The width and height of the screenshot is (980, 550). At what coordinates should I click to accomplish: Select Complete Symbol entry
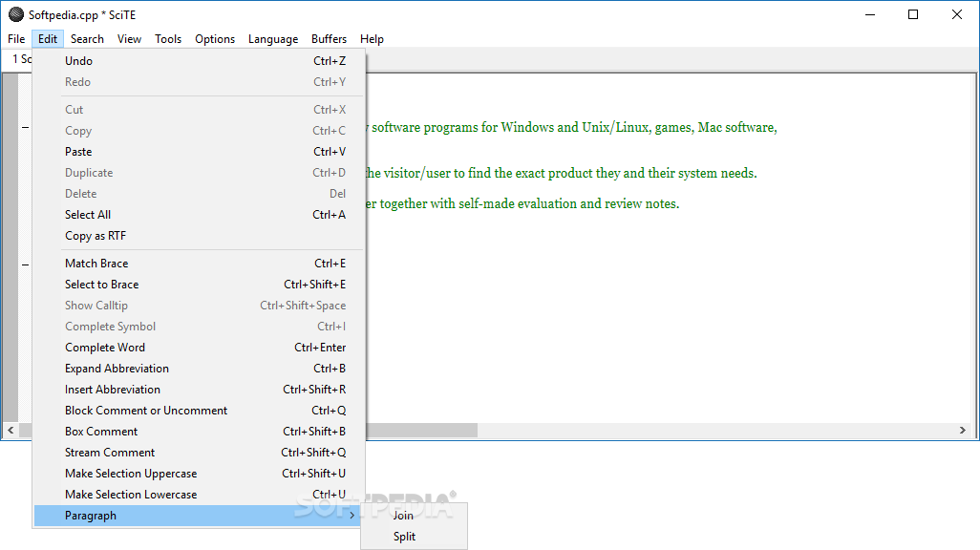[199, 327]
